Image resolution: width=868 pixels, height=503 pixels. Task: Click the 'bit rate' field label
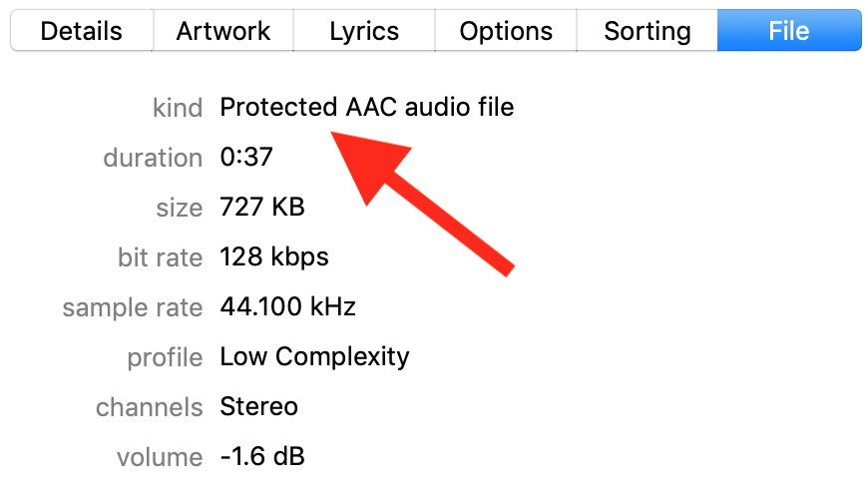tap(161, 257)
